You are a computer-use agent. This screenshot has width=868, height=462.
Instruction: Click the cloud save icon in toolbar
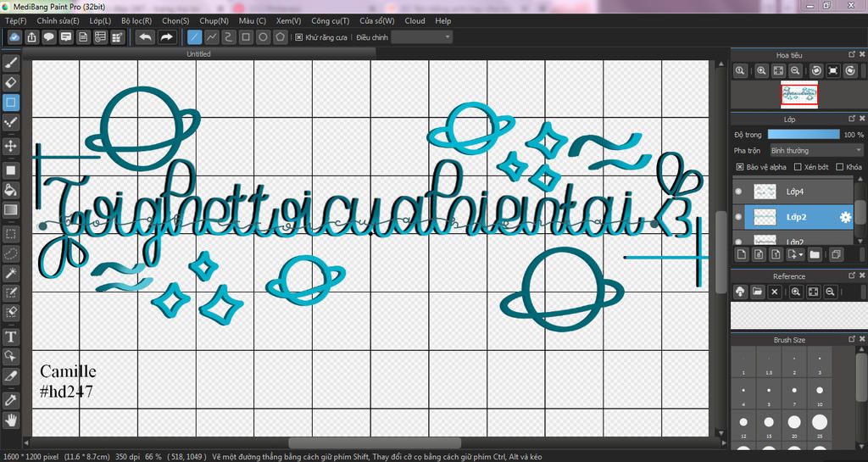pyautogui.click(x=15, y=37)
